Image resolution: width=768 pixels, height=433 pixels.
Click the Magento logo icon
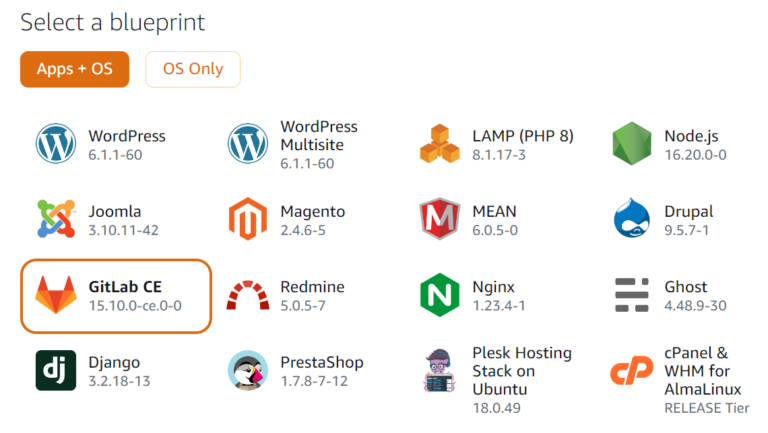click(248, 220)
